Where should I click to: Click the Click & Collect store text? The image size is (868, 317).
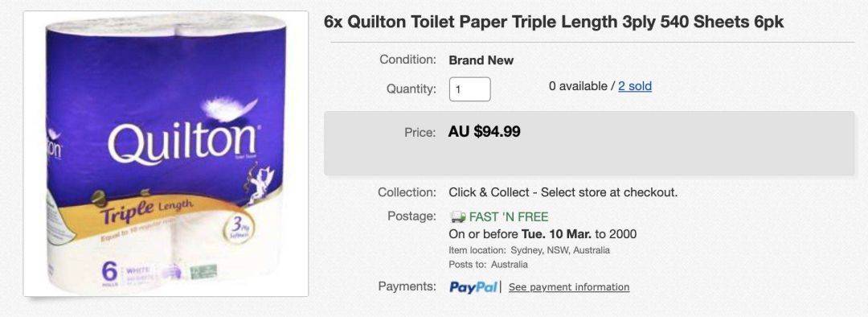pyautogui.click(x=563, y=193)
